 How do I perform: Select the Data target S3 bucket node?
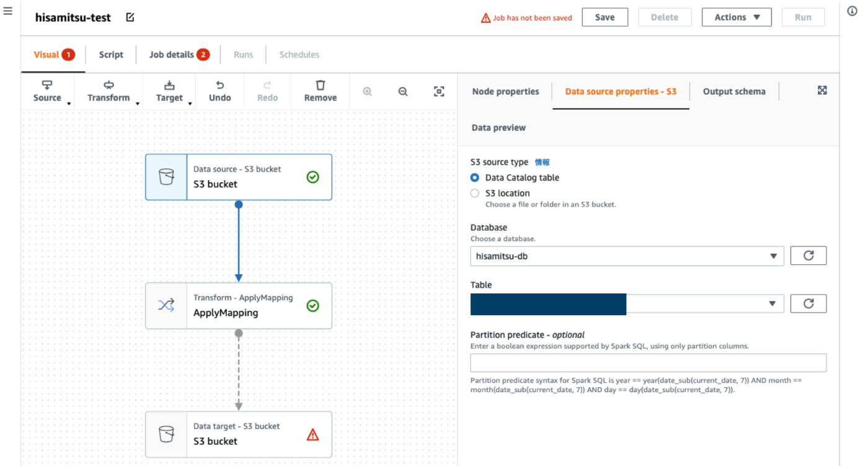(239, 434)
